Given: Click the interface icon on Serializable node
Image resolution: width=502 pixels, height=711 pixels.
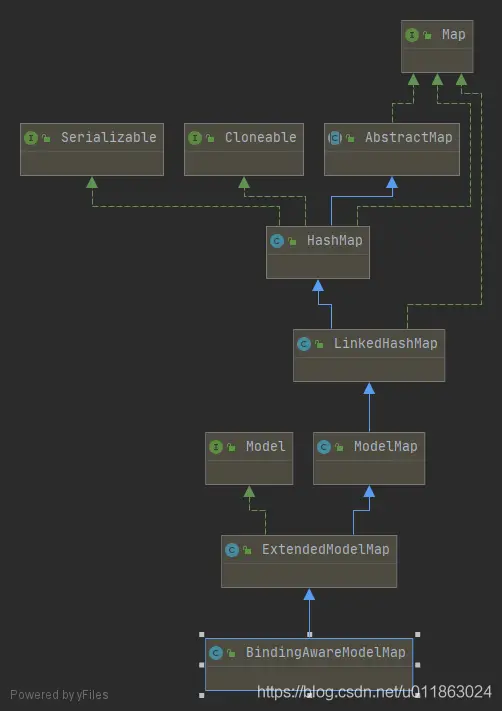Looking at the screenshot, I should (x=31, y=138).
